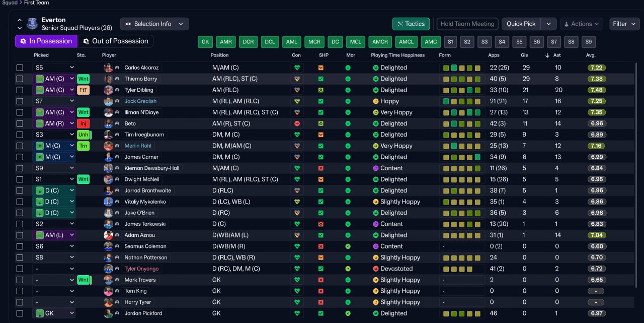Viewport: 644px width, 323px height.
Task: Click the FtT status badge for Tyler Dibling
Action: 84,90
